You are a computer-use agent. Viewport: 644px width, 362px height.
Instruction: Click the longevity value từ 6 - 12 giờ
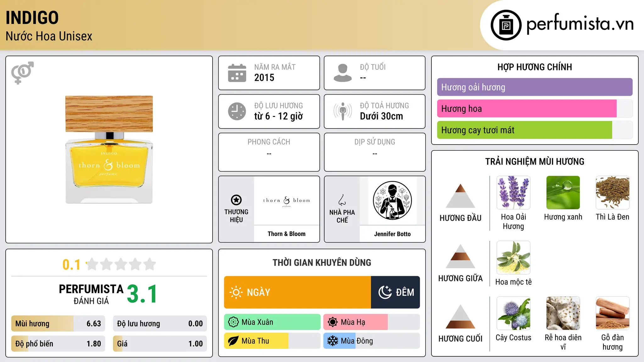pos(278,116)
